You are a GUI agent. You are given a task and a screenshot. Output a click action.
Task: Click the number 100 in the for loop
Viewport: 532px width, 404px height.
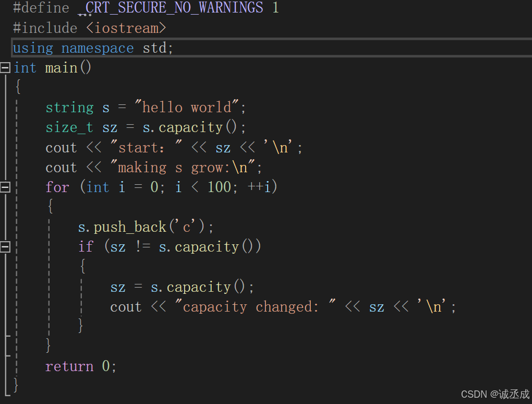tap(219, 187)
